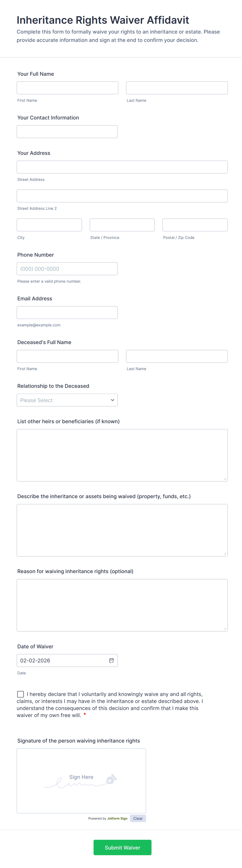Open the Relationship to the Deceased dropdown
Viewport: 242px width, 868px height.
click(67, 400)
